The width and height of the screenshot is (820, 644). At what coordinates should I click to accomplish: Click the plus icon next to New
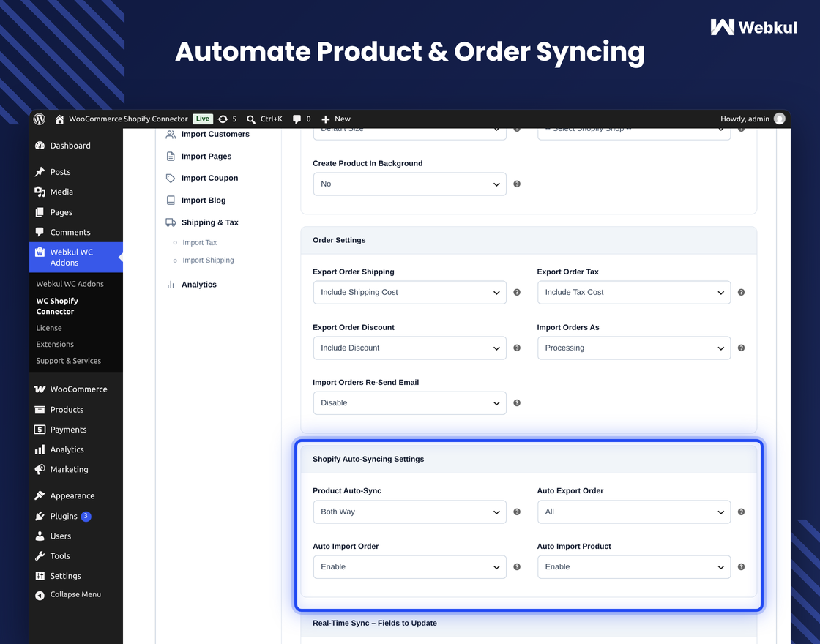point(325,119)
